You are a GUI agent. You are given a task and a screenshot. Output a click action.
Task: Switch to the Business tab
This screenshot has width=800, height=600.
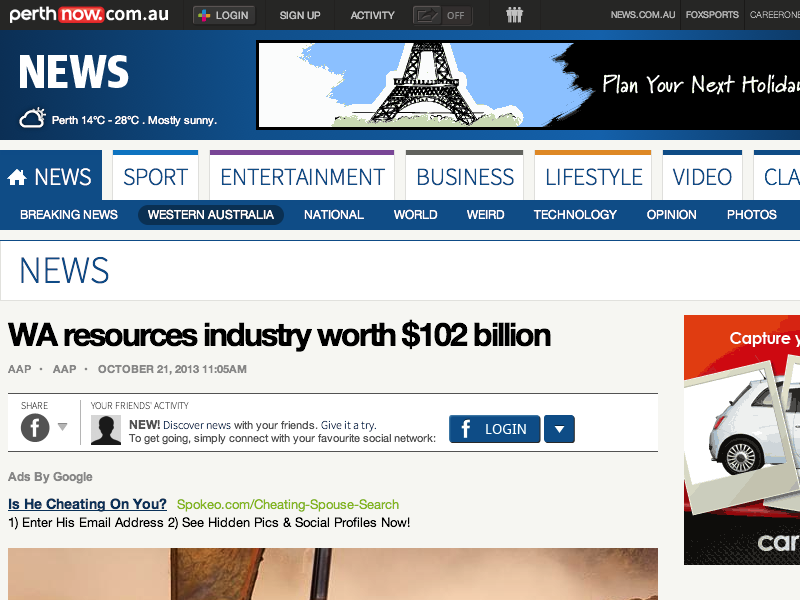point(465,178)
